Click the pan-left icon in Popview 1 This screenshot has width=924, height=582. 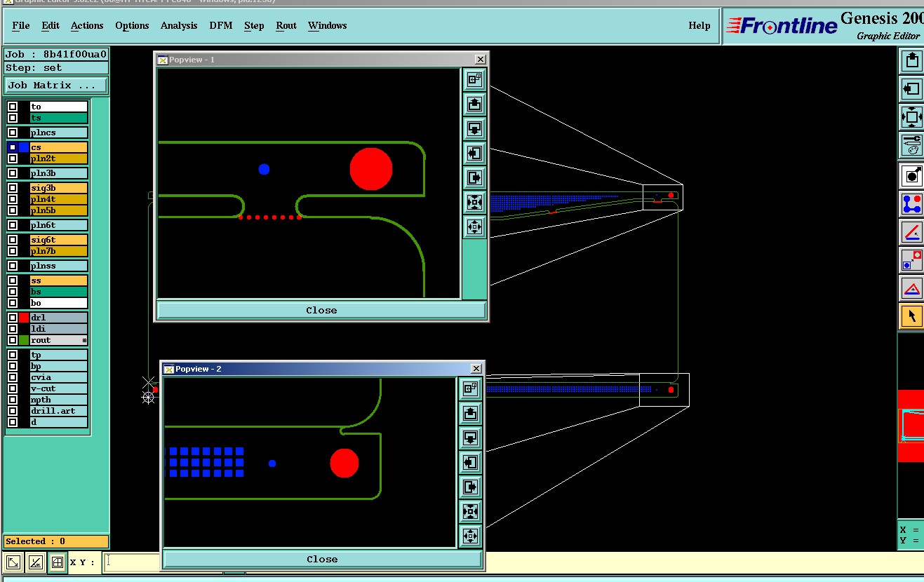click(x=474, y=153)
